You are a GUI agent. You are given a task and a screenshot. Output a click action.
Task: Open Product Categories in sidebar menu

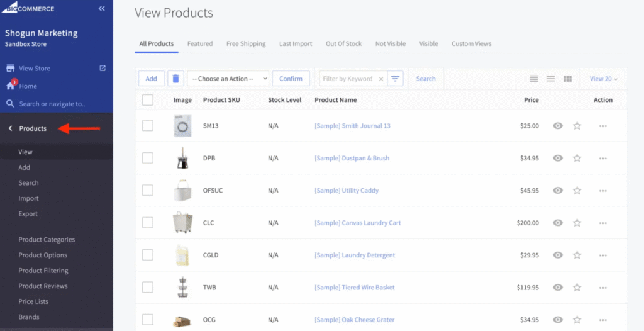(47, 240)
